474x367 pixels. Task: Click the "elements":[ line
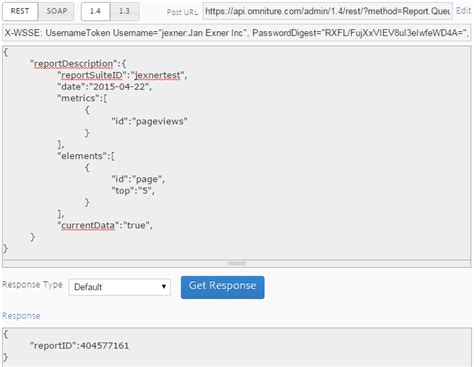[86, 156]
